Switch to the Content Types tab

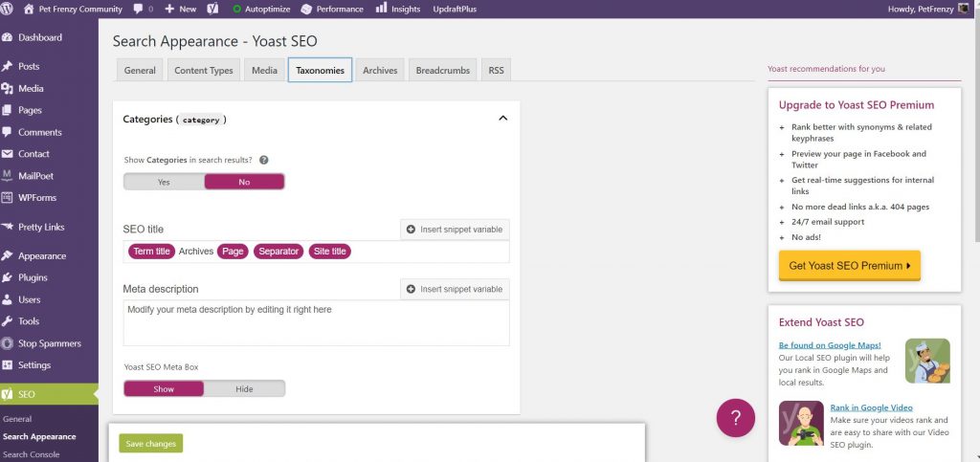pos(204,71)
